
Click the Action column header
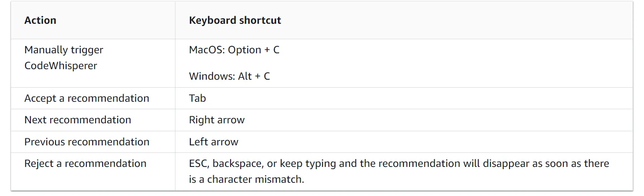click(x=40, y=20)
